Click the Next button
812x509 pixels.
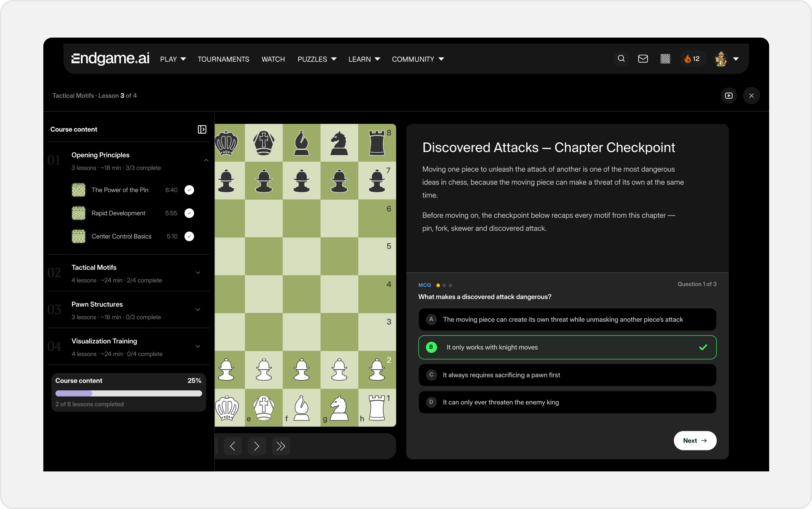coord(695,441)
